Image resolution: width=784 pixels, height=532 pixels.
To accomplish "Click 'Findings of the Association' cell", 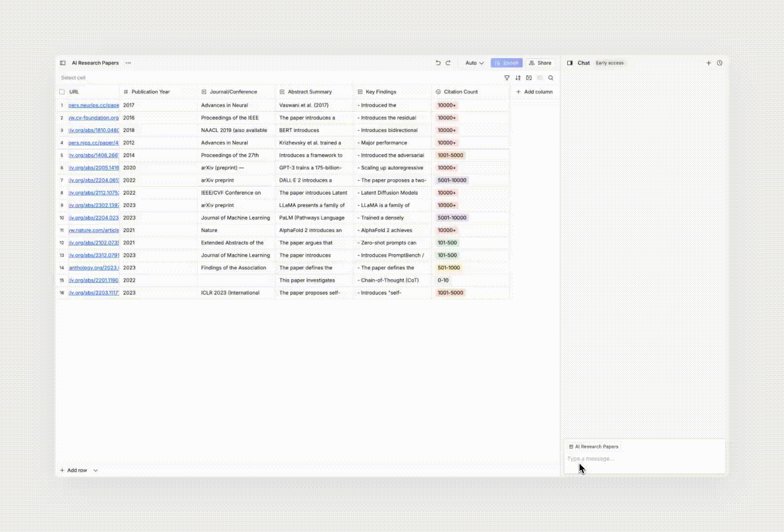I will coord(236,268).
